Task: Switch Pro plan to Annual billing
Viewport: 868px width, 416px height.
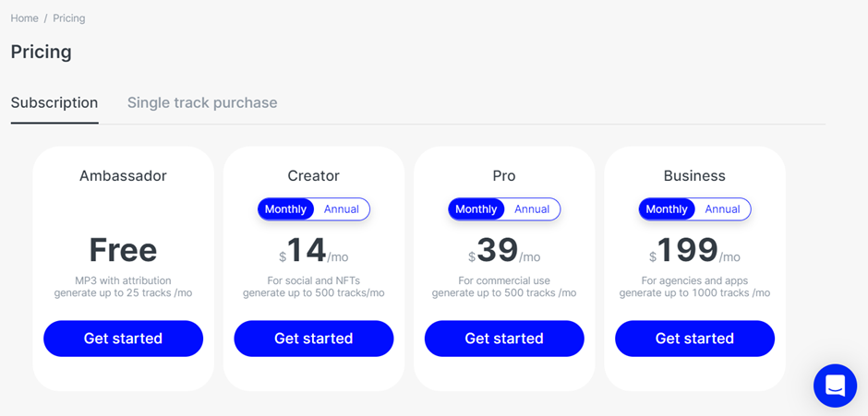Action: click(532, 209)
